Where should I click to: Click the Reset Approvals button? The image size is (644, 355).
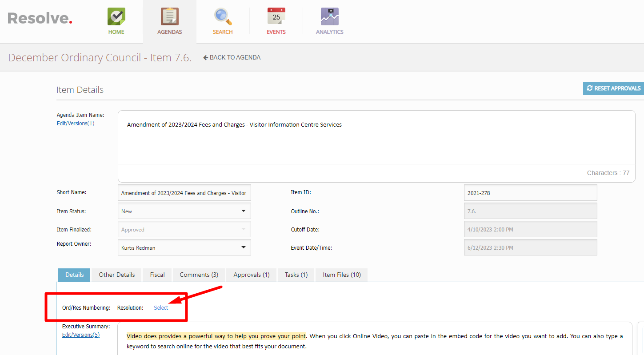point(613,88)
